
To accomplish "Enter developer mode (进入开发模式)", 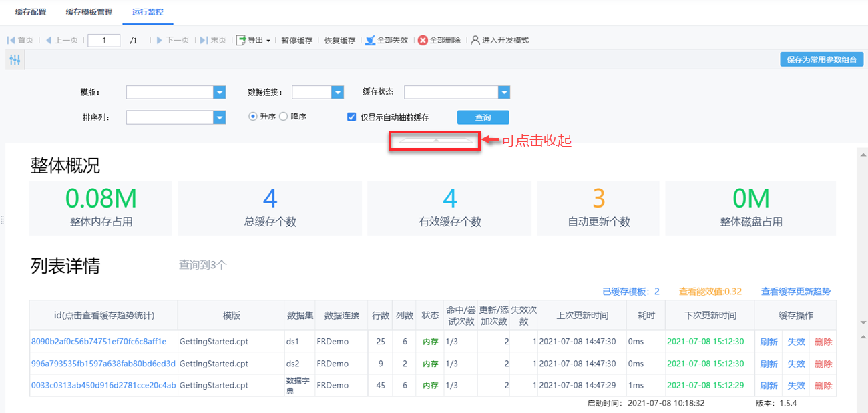I will pos(499,40).
